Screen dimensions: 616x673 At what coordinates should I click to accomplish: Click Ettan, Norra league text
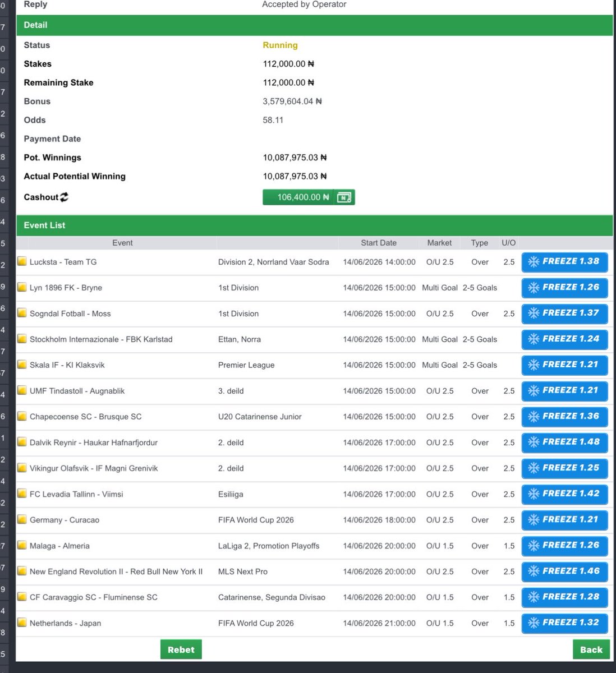click(x=240, y=339)
